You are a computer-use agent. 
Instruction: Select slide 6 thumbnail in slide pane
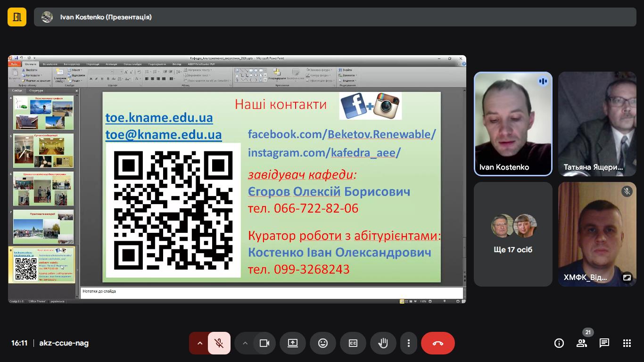pos(43,189)
